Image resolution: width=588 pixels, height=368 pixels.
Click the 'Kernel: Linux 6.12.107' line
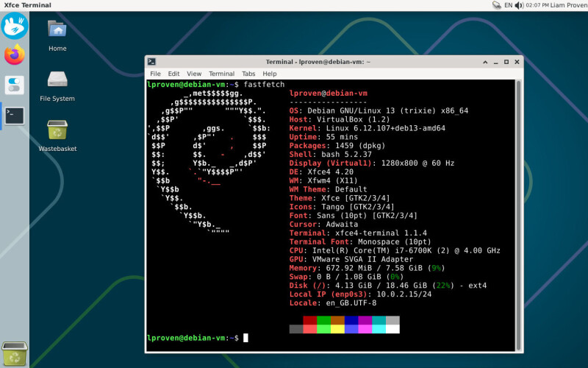click(x=367, y=128)
